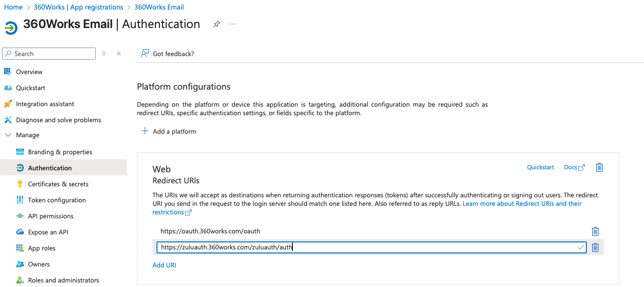Click the Integration assistant rocket icon
644x287 pixels.
click(x=8, y=104)
